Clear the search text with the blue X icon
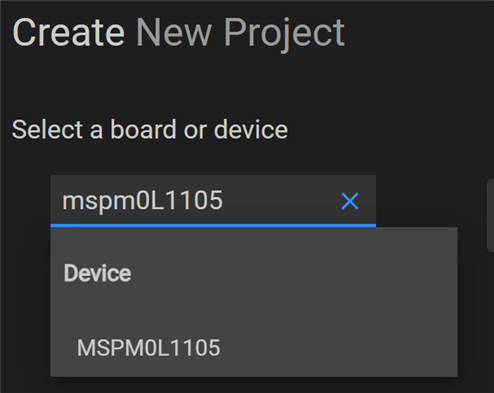Image resolution: width=494 pixels, height=393 pixels. (350, 201)
